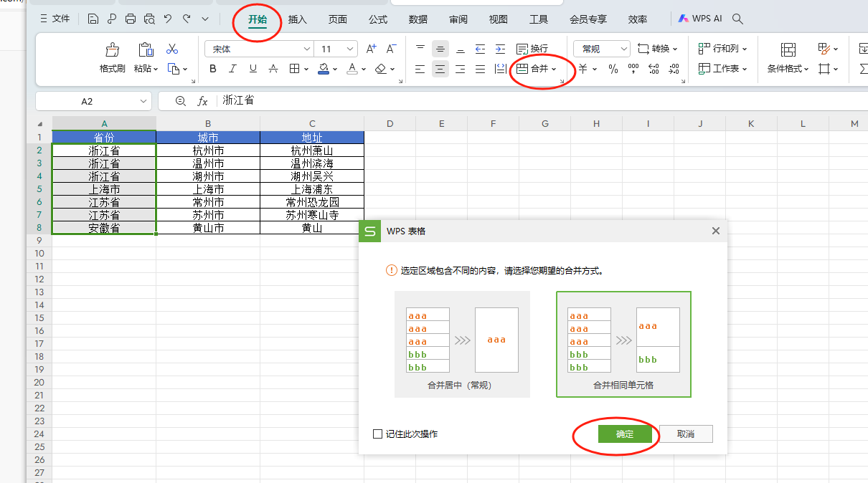Decrease font size with A- icon
868x483 pixels.
(x=391, y=49)
